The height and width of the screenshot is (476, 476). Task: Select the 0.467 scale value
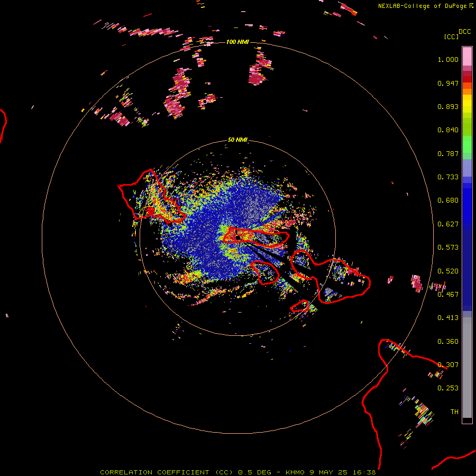pos(448,295)
